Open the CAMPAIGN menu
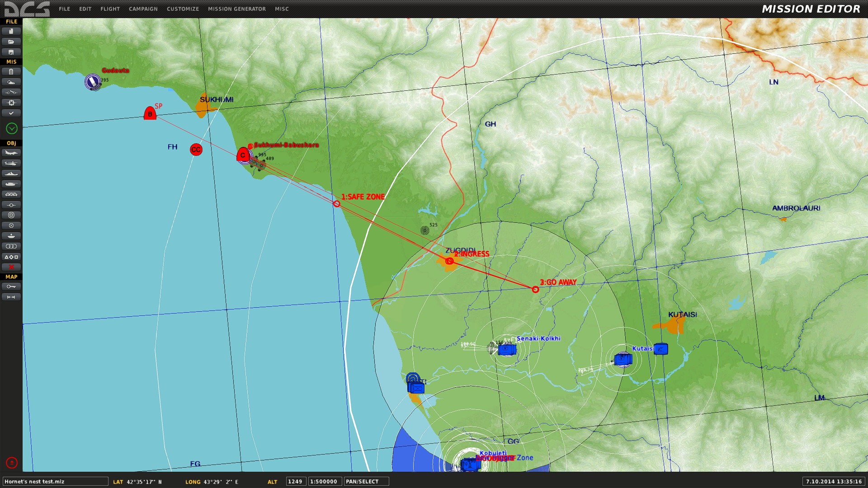 (x=143, y=9)
